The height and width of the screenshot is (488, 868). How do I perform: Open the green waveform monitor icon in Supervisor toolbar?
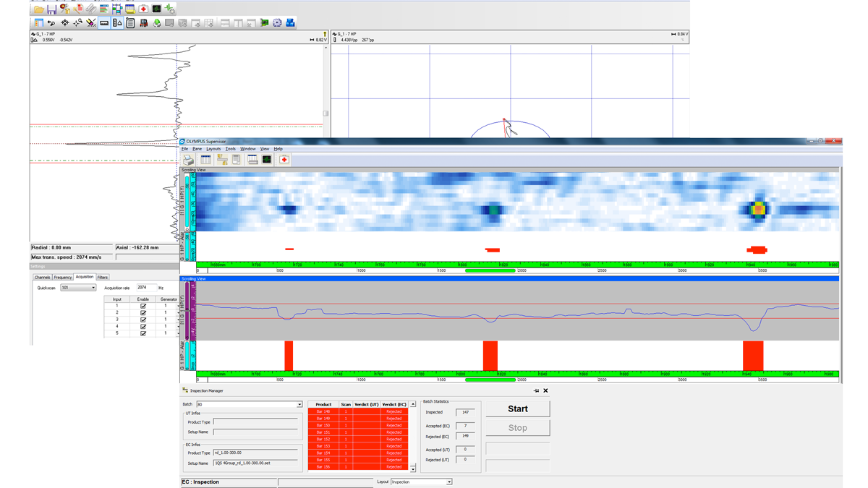[x=267, y=159]
